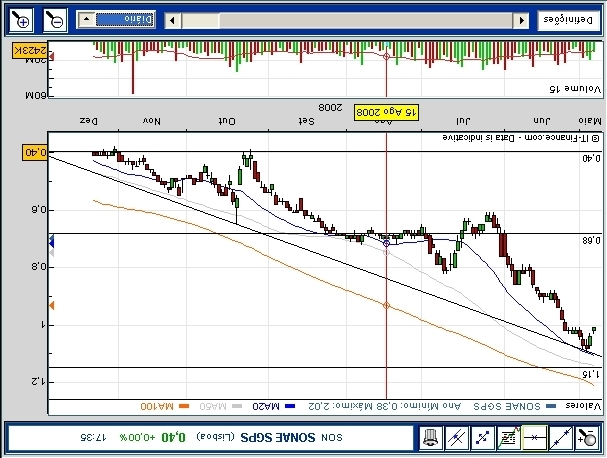Click the 'SONAE SGPS' stock title
Viewport: 607px width, 458px height.
click(278, 438)
